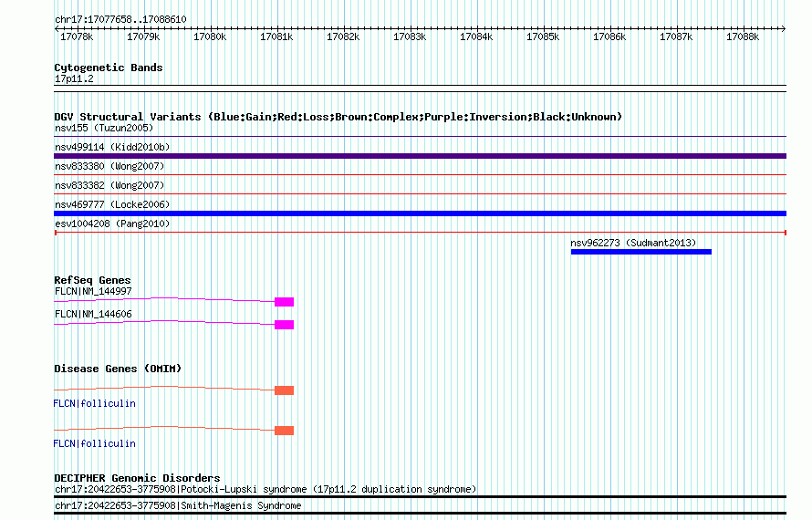The width and height of the screenshot is (812, 520).
Task: Select variant nsv833382 (Wong2007) label
Action: (x=109, y=185)
